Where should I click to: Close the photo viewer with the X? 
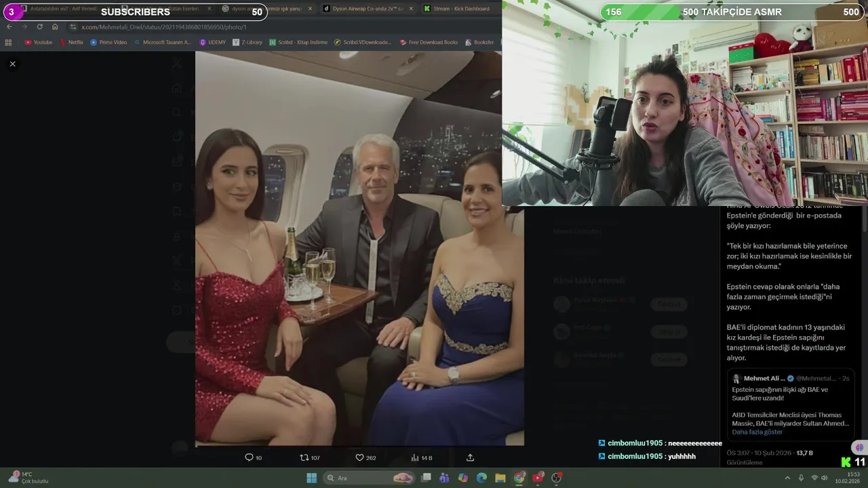[12, 64]
